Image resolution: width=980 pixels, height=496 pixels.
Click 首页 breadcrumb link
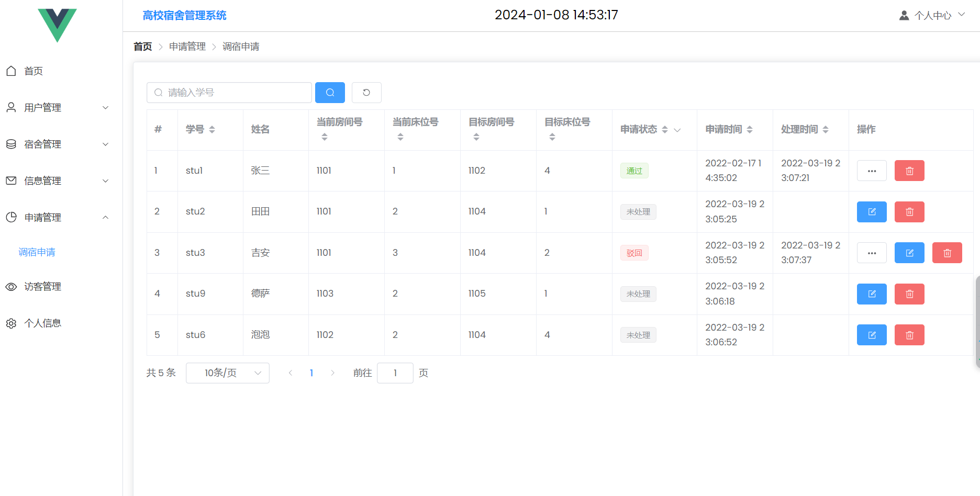[143, 47]
